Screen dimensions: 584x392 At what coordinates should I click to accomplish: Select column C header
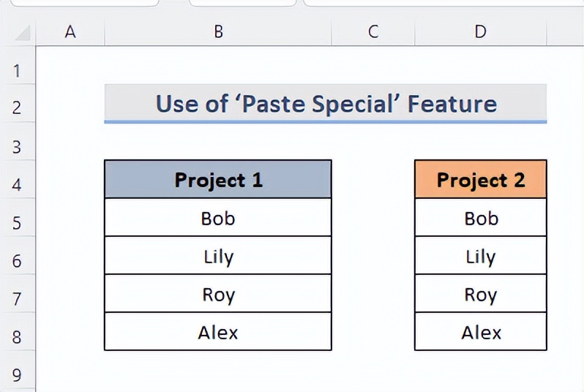(x=373, y=32)
